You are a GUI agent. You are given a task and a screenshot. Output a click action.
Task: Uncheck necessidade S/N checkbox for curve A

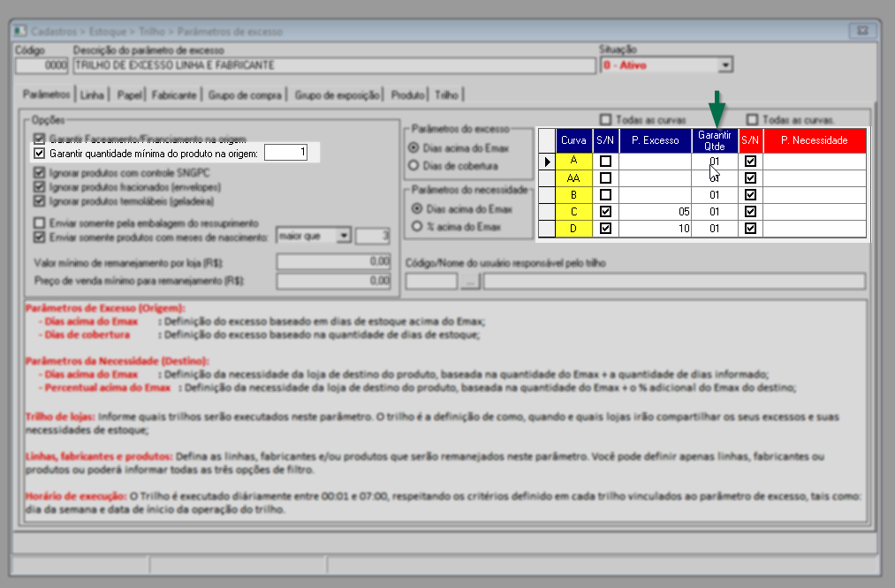pos(751,162)
